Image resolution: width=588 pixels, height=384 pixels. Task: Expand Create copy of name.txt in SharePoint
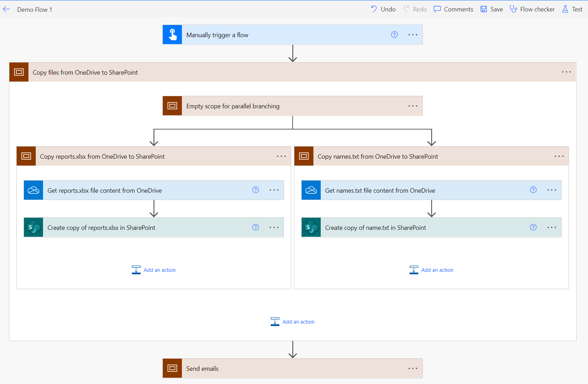pos(431,227)
